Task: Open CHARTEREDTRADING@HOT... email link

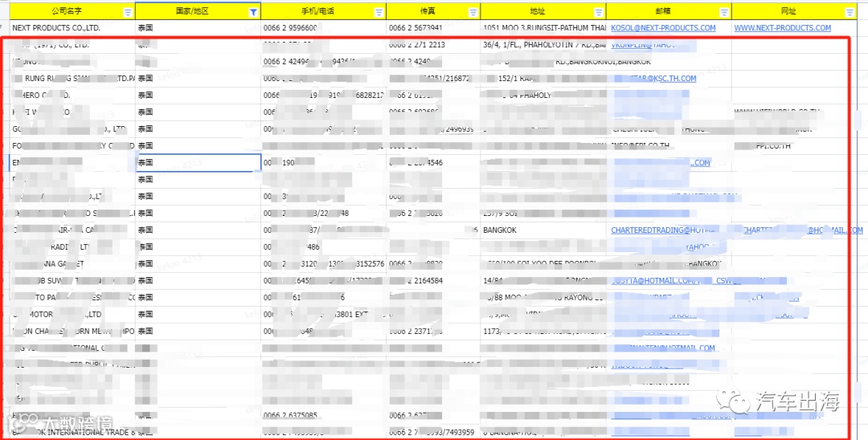Action: [663, 230]
